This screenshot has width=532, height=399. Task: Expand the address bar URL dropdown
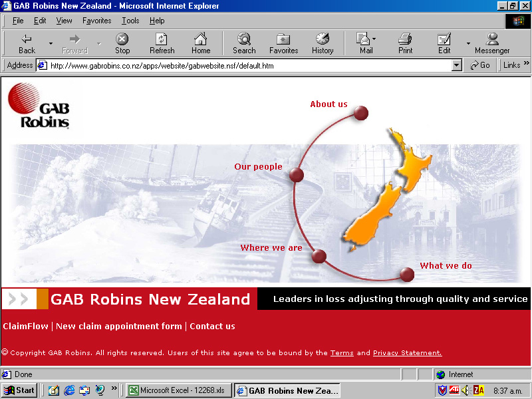point(457,65)
